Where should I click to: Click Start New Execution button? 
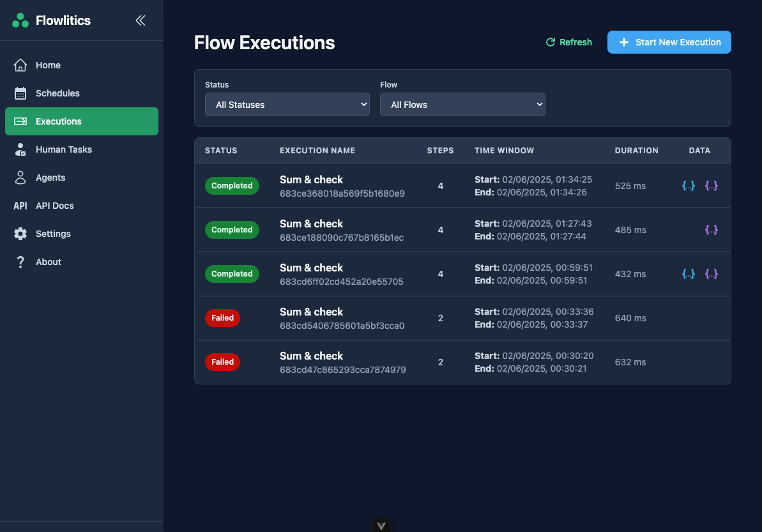669,42
